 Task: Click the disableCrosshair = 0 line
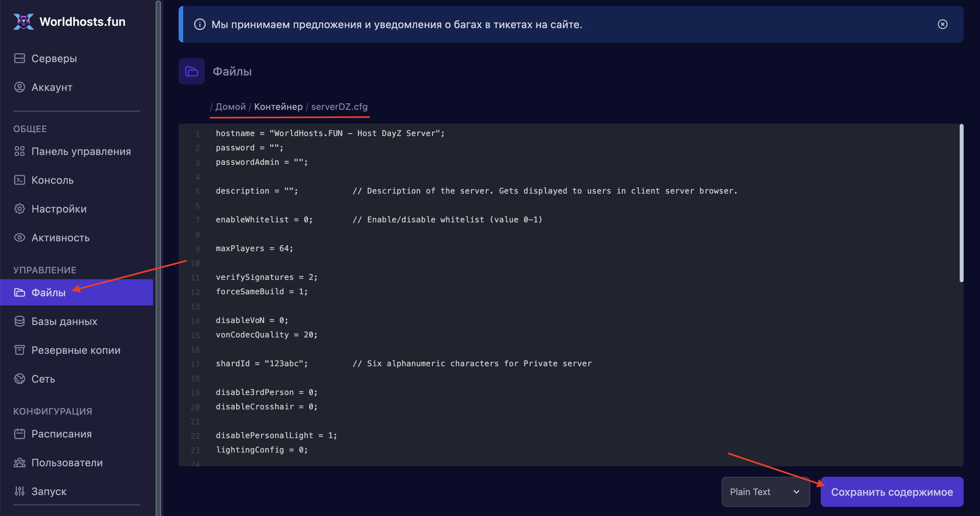point(267,406)
